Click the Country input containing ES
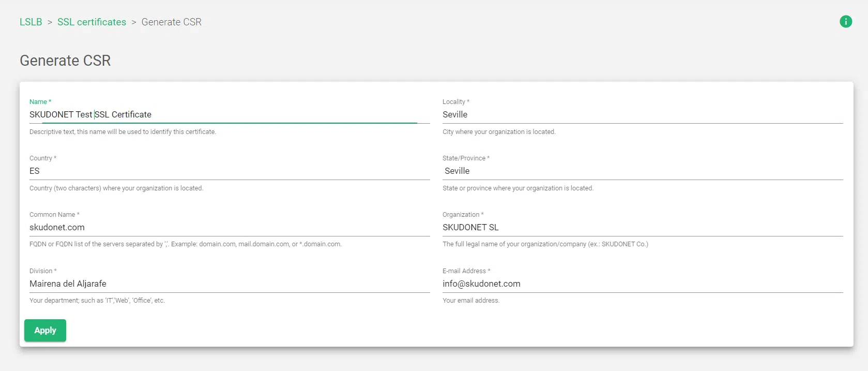868x371 pixels. (230, 171)
